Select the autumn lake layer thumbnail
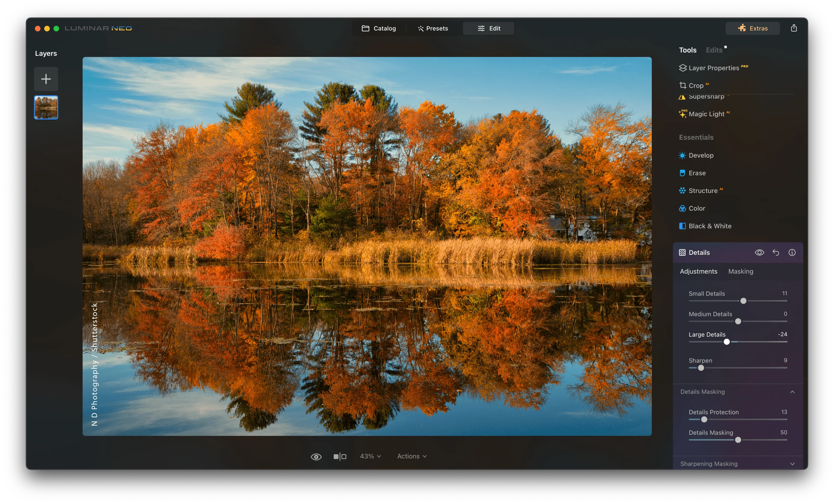The width and height of the screenshot is (834, 504). 46,108
